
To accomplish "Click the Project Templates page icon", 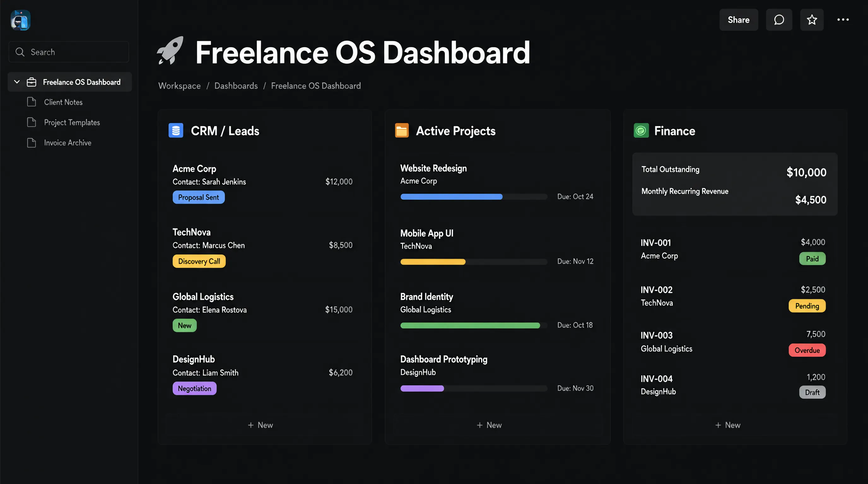I will click(31, 122).
